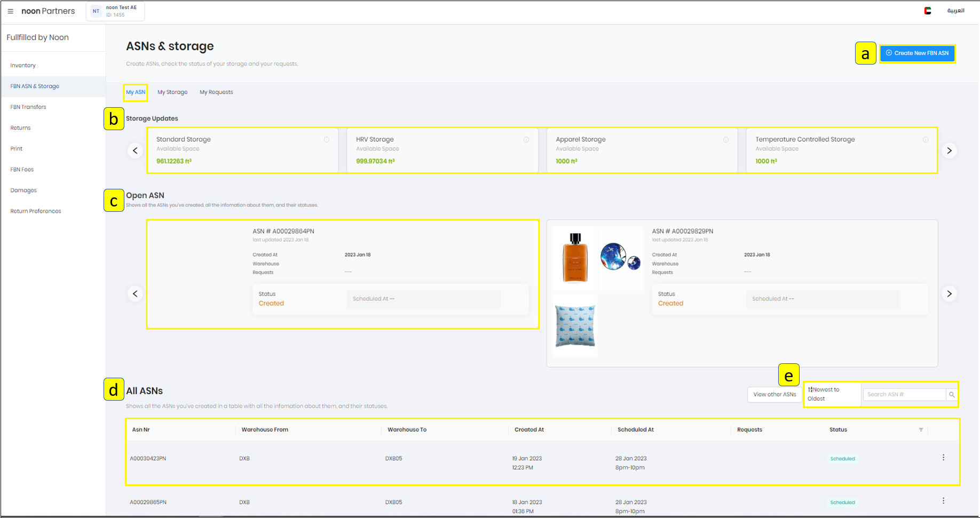Click the 19 Jan 2023 created date

point(527,459)
